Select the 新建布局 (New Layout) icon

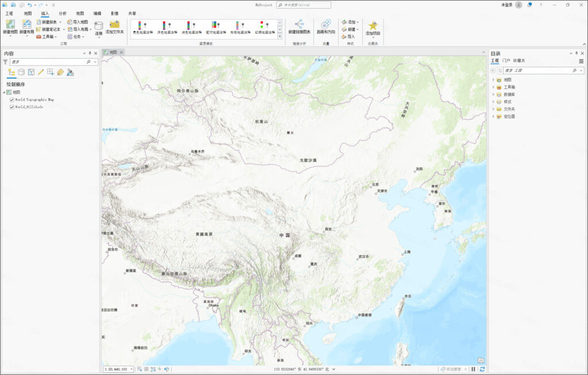[x=27, y=24]
